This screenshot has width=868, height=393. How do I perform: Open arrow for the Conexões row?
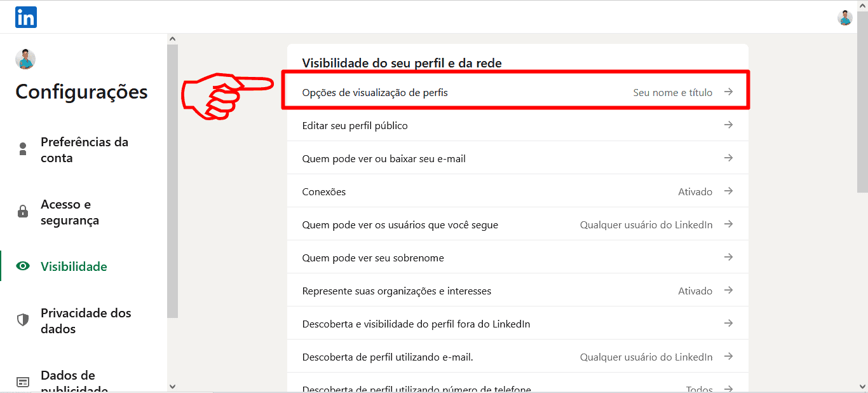(x=729, y=191)
